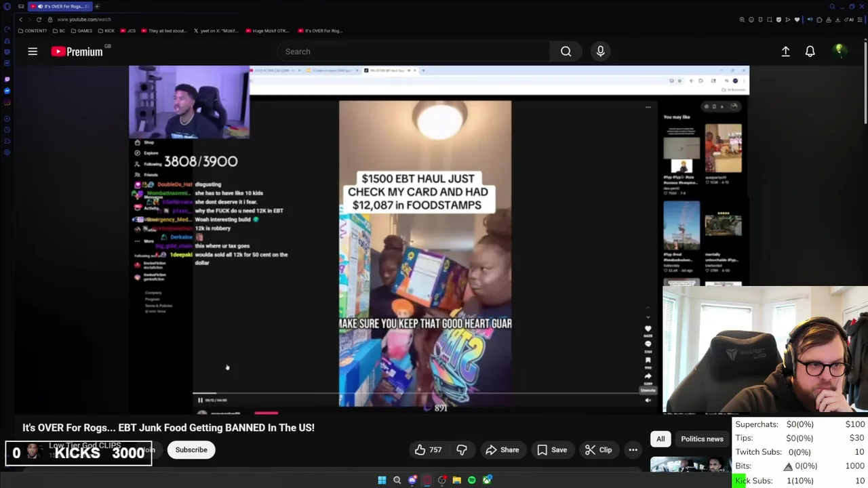The image size is (868, 488).
Task: Open the It's OVER For Rog bookmark
Action: point(320,30)
